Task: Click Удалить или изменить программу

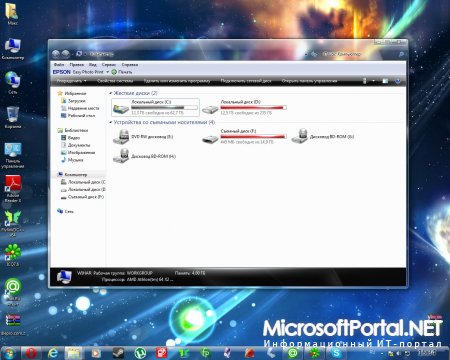Action: pos(177,81)
